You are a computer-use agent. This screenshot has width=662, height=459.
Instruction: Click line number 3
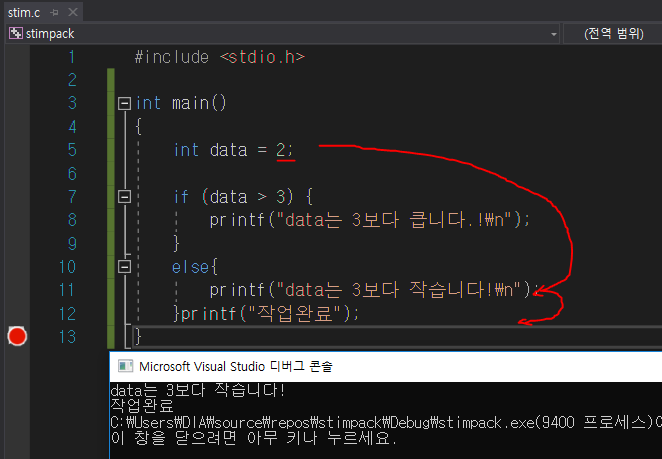pyautogui.click(x=72, y=103)
